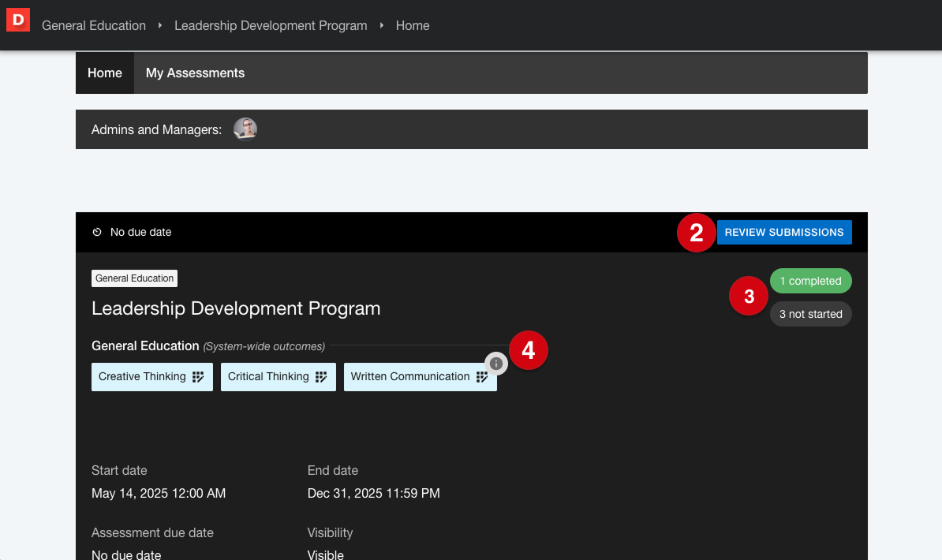The image size is (942, 560).
Task: Select the Creative Thinking outcome chip
Action: pyautogui.click(x=152, y=377)
